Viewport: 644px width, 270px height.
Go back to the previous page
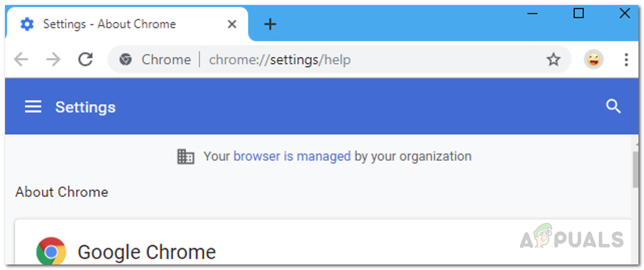[x=21, y=60]
